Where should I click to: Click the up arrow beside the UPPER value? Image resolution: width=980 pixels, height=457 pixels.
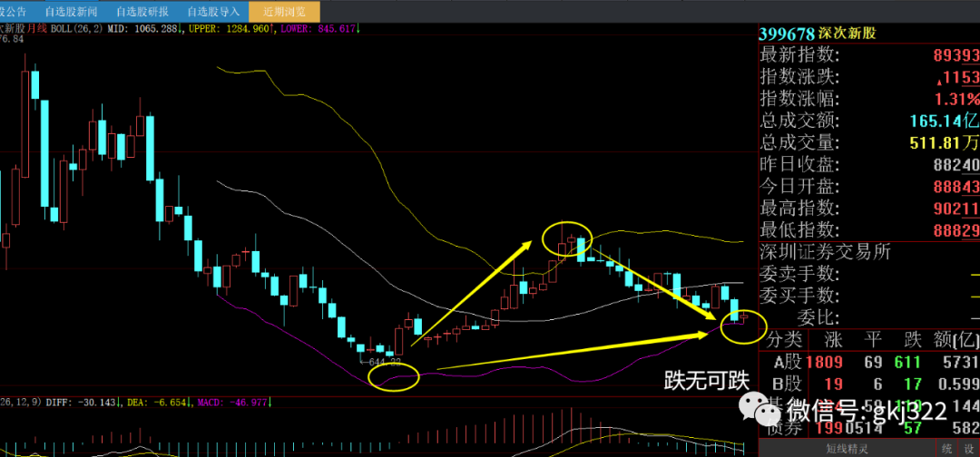point(272,29)
